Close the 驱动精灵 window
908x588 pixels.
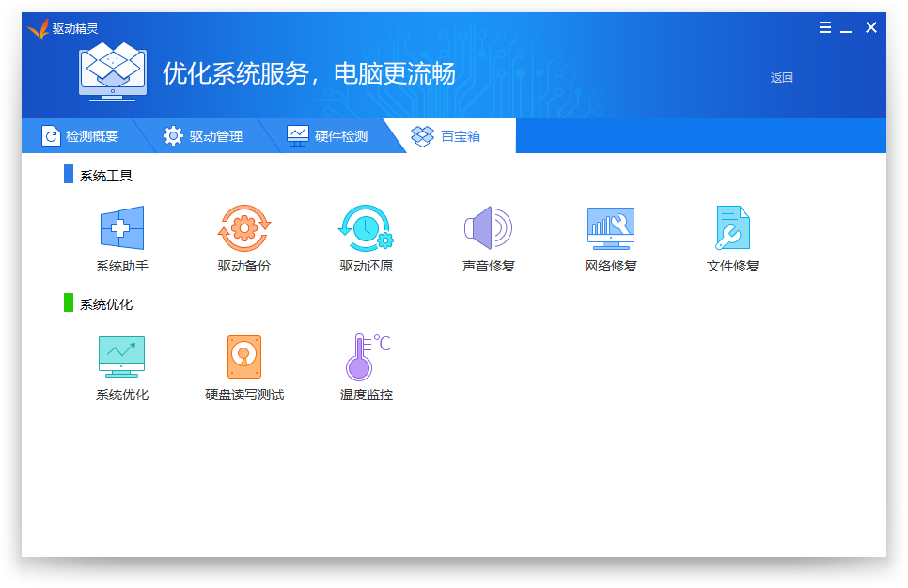tap(871, 28)
